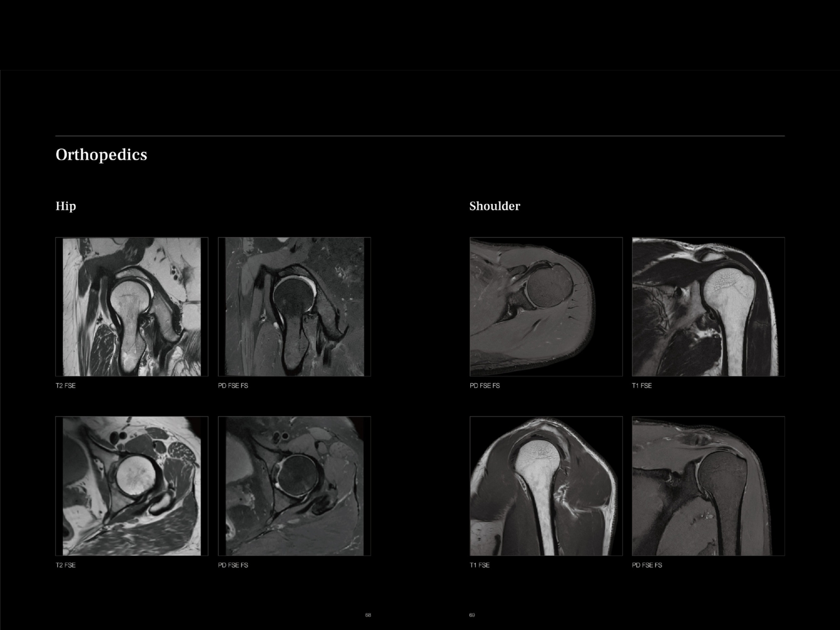Select the shoulder T1 FSE coronal image
The width and height of the screenshot is (840, 630).
point(708,306)
